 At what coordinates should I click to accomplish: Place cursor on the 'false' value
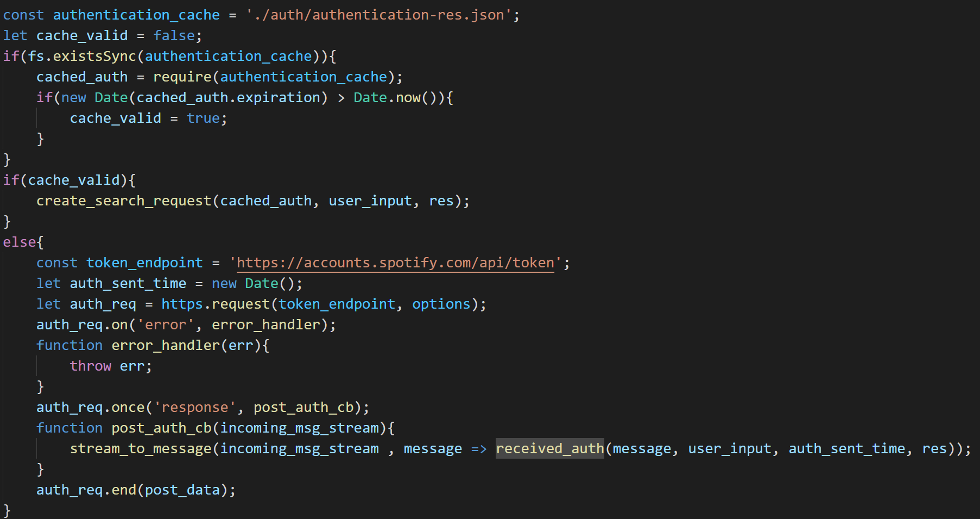click(174, 36)
